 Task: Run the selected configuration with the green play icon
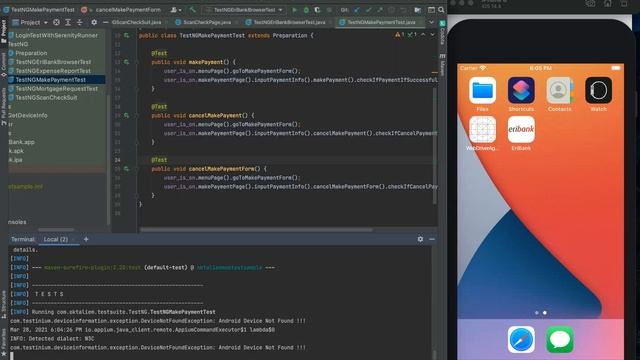[295, 9]
